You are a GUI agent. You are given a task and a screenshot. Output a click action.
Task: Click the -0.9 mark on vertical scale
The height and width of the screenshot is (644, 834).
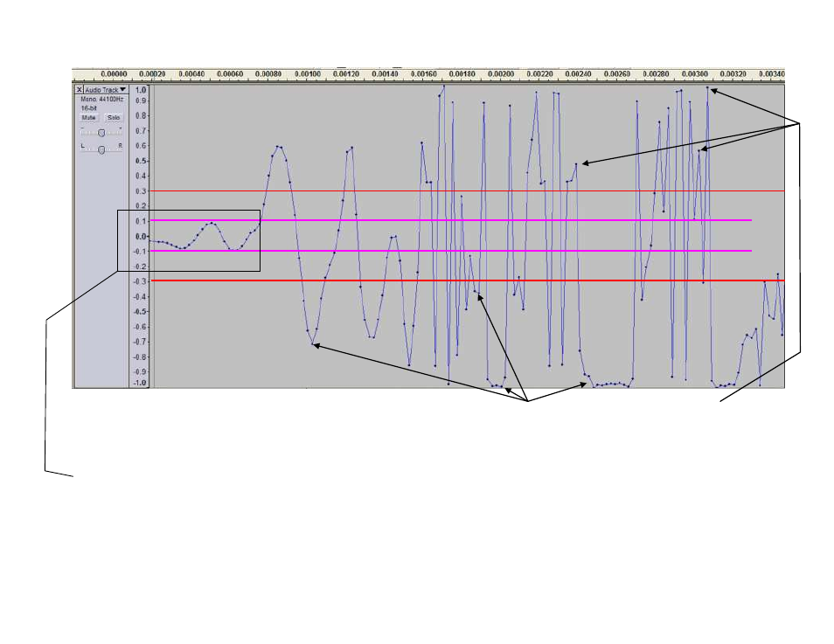[139, 371]
